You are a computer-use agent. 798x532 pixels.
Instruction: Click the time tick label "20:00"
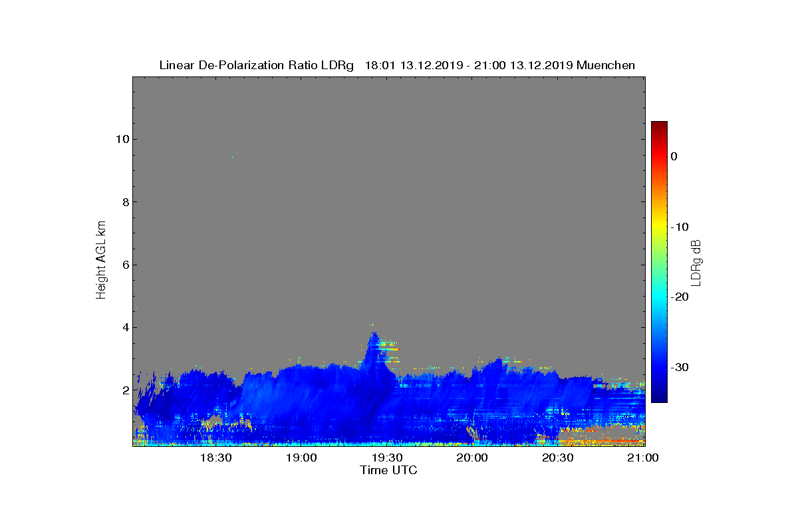473,458
